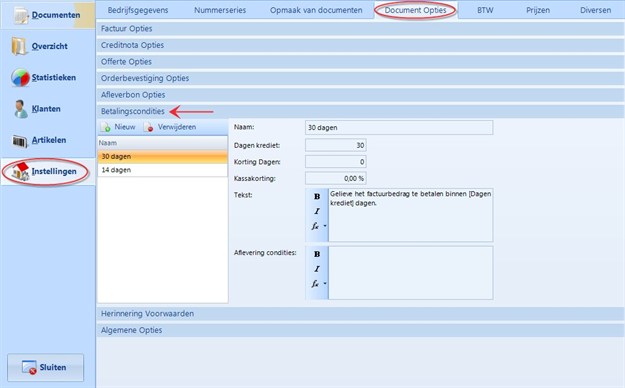
Task: Switch to the Bedrijfsgegevens tab
Action: coord(138,10)
